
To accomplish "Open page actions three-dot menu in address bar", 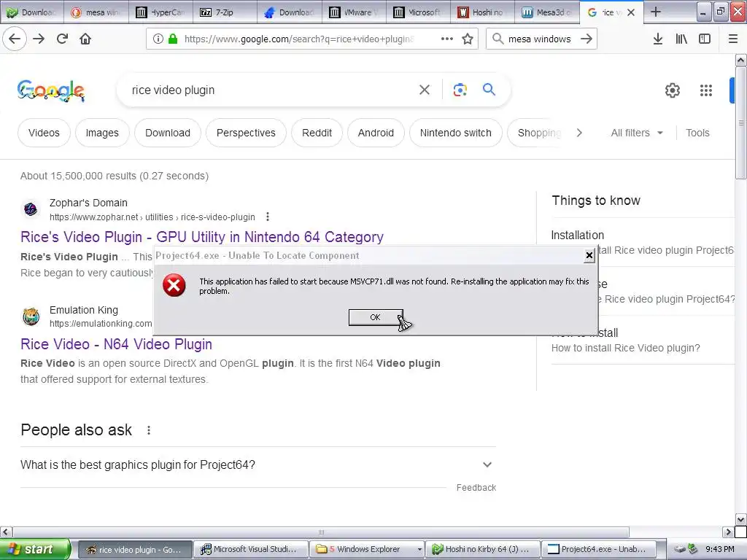I will pyautogui.click(x=447, y=39).
